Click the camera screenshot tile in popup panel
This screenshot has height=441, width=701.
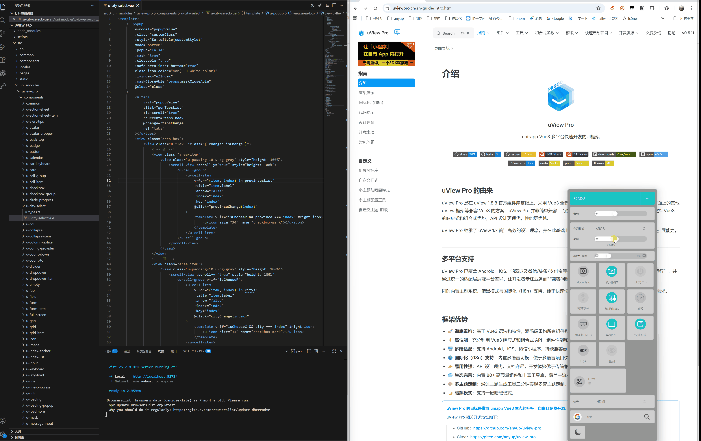583,274
